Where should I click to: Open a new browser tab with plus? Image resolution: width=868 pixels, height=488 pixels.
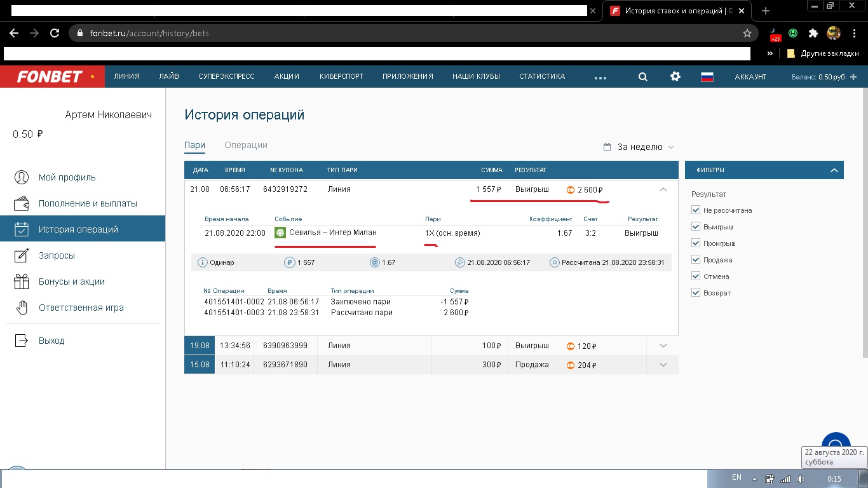[x=766, y=11]
